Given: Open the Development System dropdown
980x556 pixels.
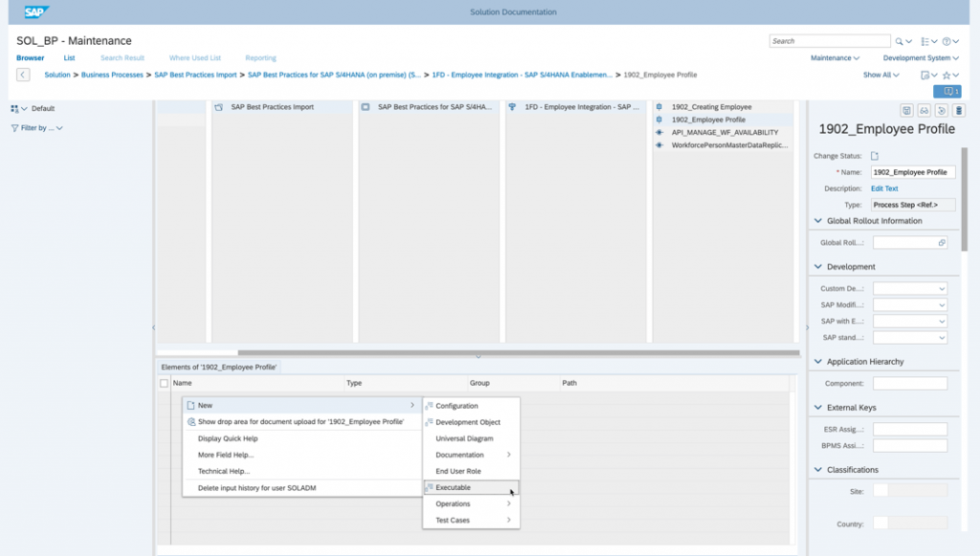Looking at the screenshot, I should [x=921, y=58].
